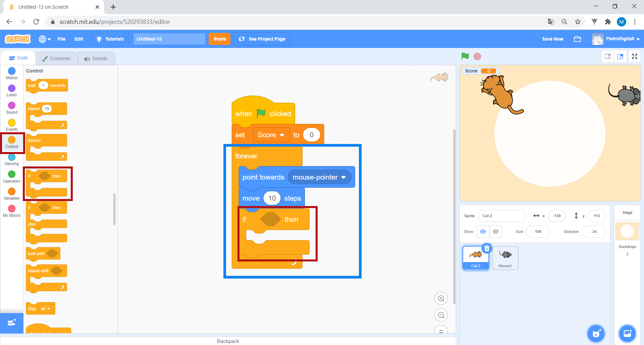
Task: Click the wait 1 seconds block
Action: tap(47, 86)
